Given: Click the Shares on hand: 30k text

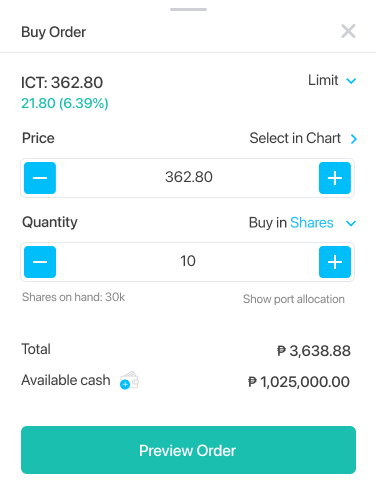Looking at the screenshot, I should click(74, 297).
